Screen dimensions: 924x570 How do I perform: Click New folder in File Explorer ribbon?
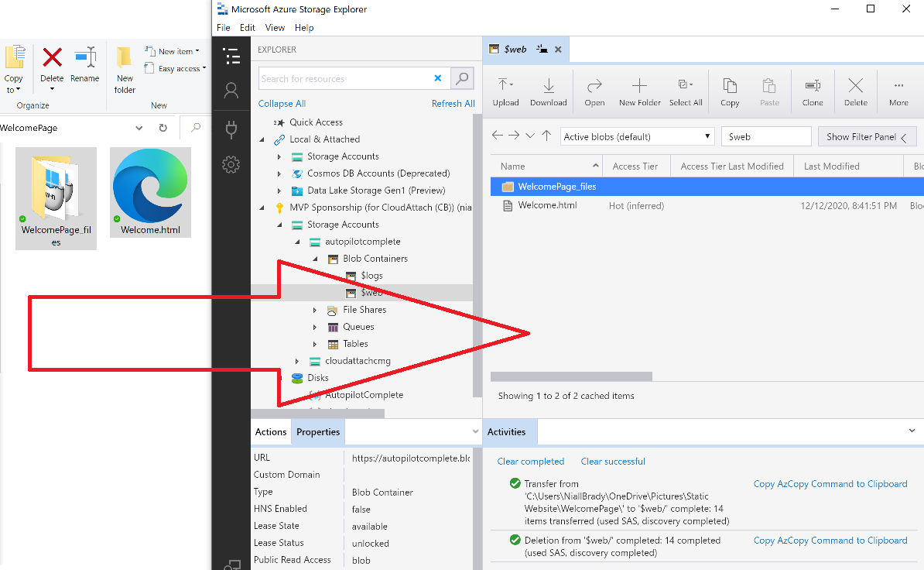click(x=125, y=70)
